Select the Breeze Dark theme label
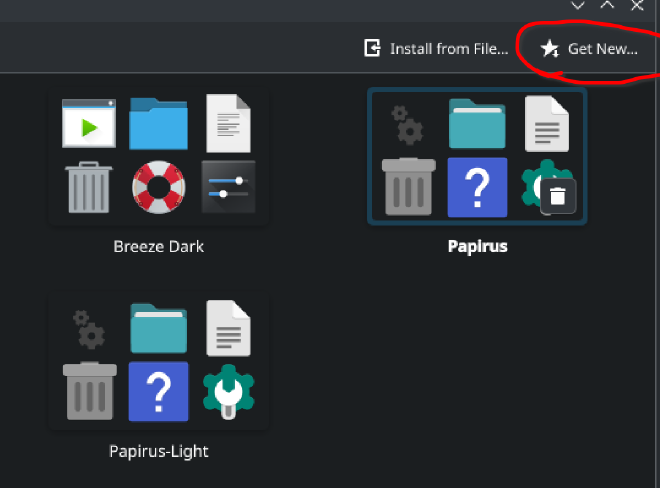Screen dimensions: 660x488 (x=158, y=246)
